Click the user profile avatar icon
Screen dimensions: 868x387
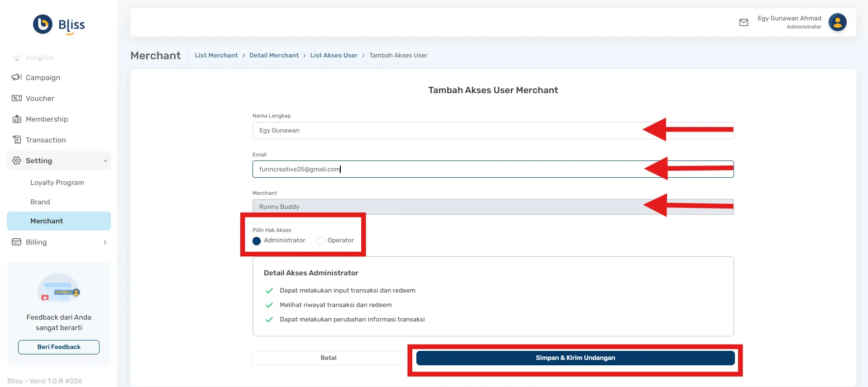coord(837,22)
